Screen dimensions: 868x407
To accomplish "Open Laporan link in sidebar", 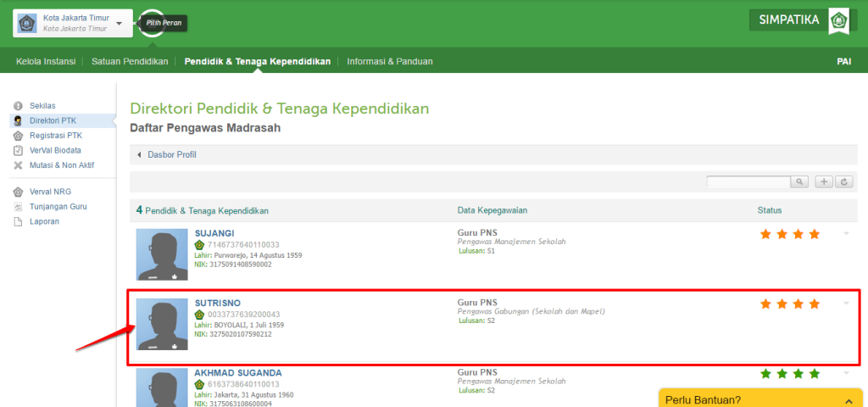I will (44, 222).
